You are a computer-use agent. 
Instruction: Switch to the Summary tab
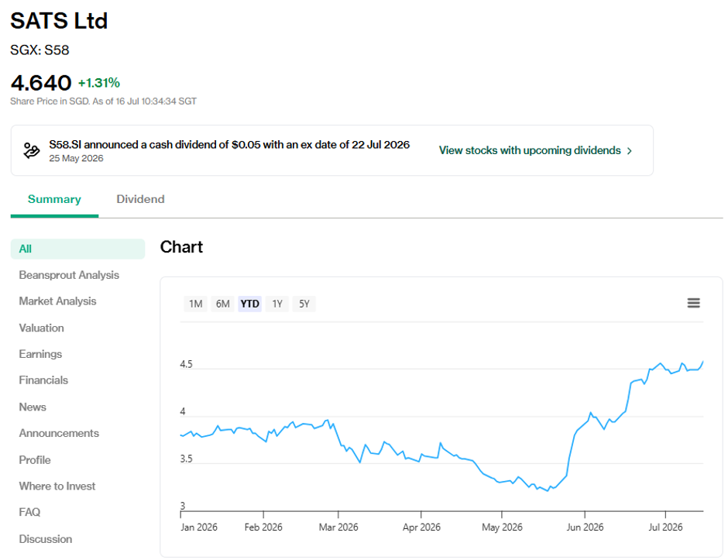point(54,199)
